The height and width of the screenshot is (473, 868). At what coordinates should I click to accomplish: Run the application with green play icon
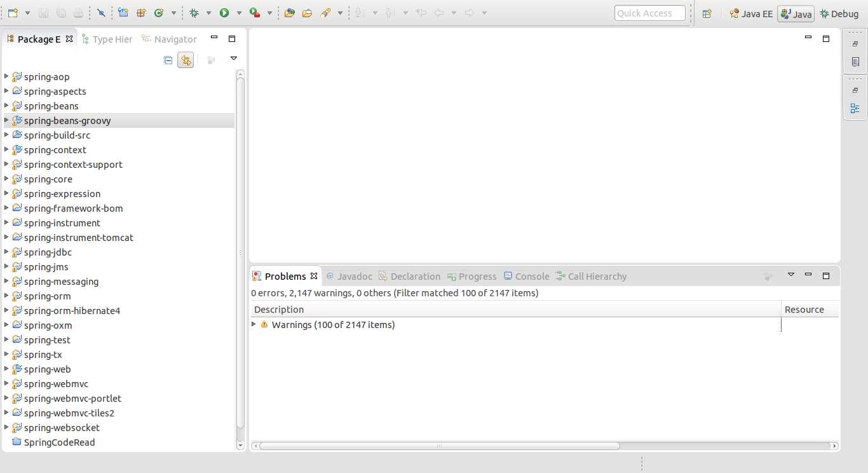tap(224, 13)
